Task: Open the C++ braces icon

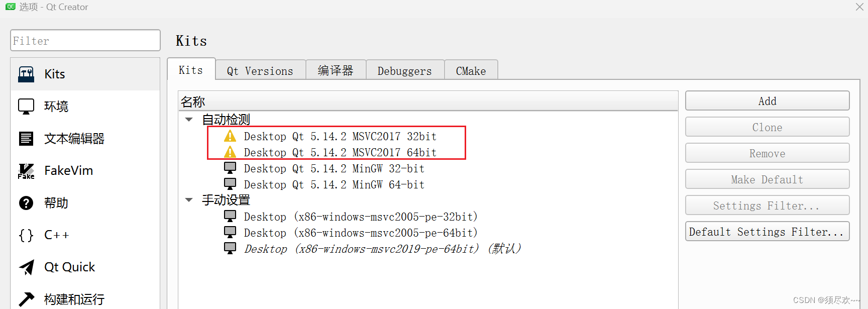Action: tap(26, 235)
